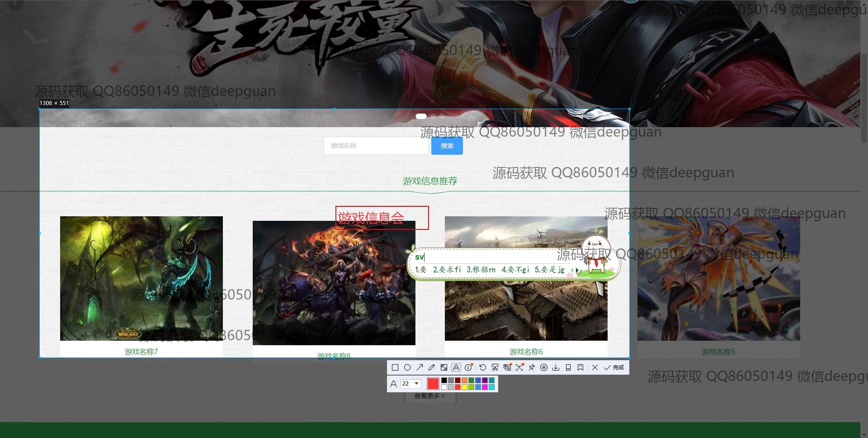Click the large current red color swatch
This screenshot has height=438, width=868.
coord(433,384)
